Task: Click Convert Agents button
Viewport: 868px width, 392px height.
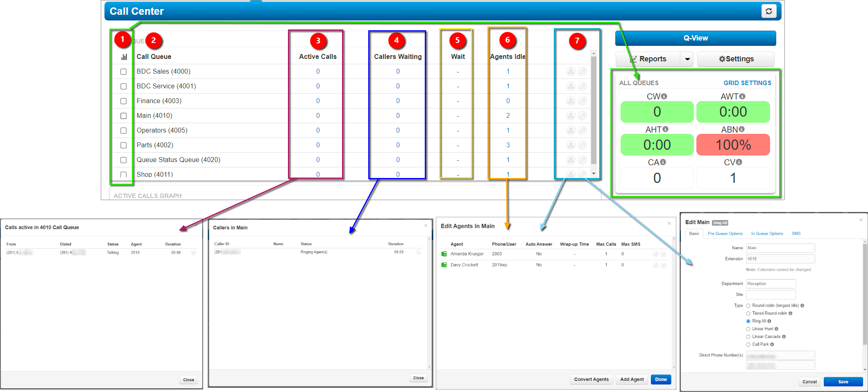Action: coord(591,379)
